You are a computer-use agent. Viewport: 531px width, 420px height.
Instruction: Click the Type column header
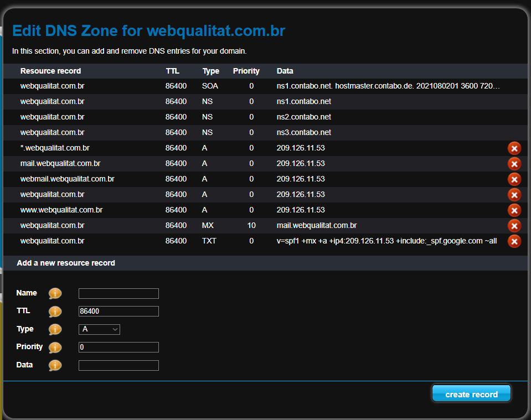click(x=210, y=71)
